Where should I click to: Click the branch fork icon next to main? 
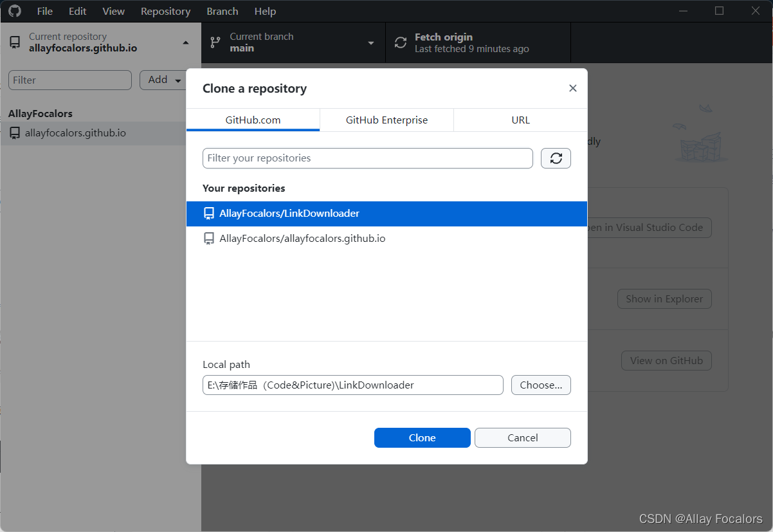tap(215, 42)
